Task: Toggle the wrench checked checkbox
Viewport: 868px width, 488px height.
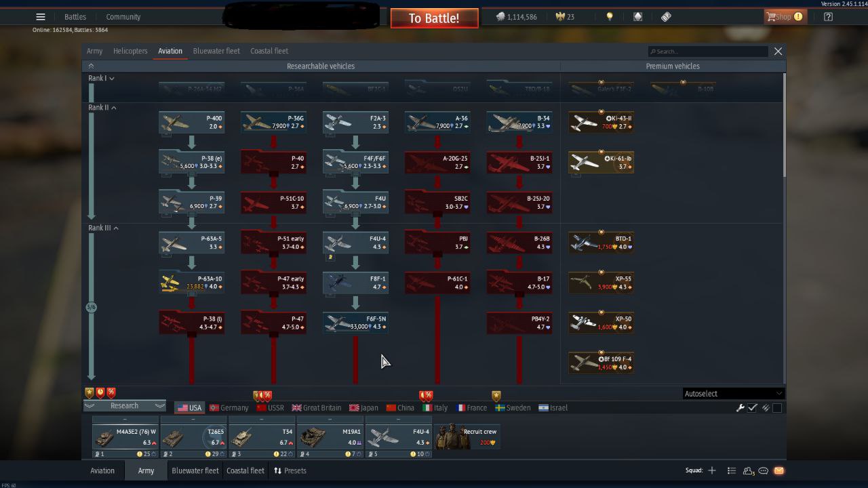Action: (753, 408)
